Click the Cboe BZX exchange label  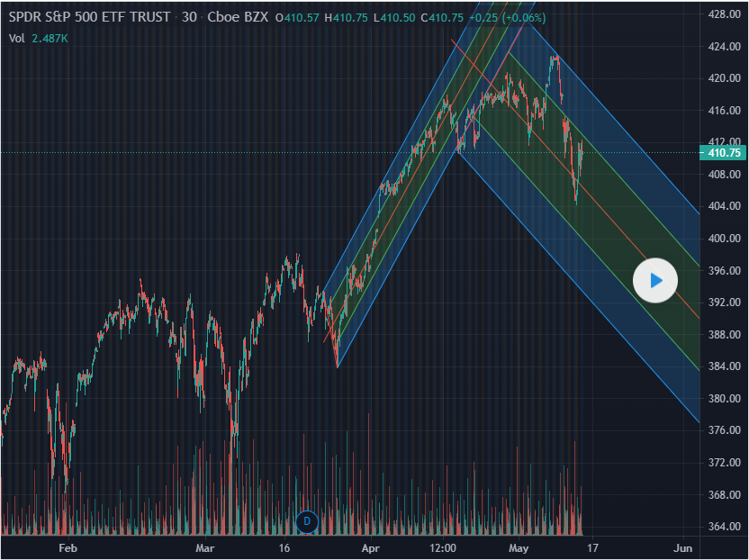click(239, 18)
